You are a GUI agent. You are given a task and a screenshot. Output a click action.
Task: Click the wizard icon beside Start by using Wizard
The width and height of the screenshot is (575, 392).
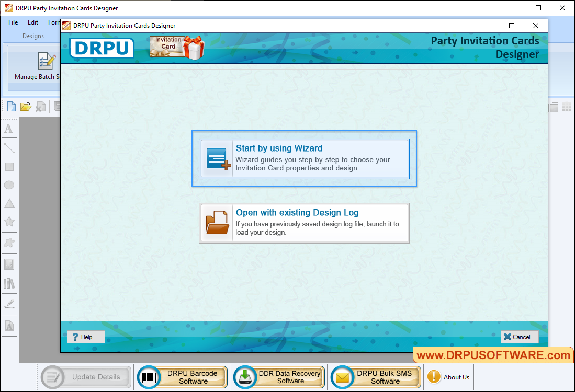point(217,159)
